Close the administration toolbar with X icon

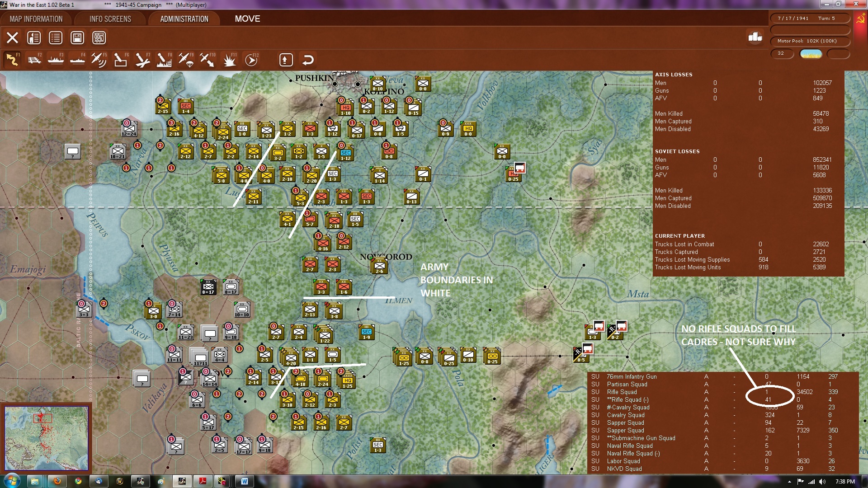[x=12, y=38]
